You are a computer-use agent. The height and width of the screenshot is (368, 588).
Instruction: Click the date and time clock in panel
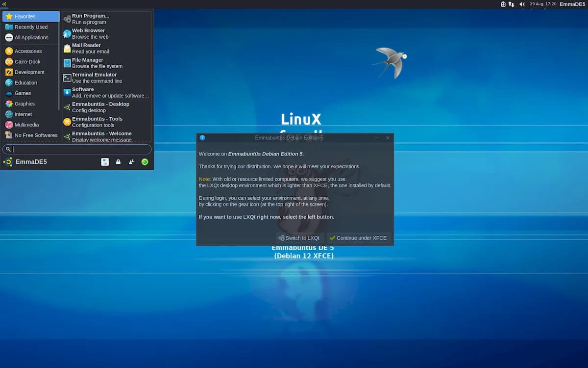pyautogui.click(x=543, y=4)
